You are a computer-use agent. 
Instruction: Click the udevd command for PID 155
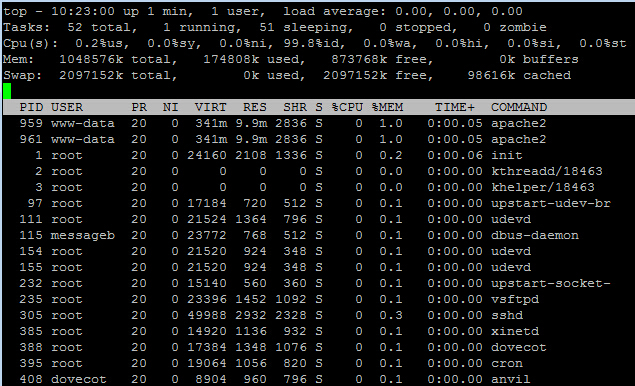pos(511,267)
